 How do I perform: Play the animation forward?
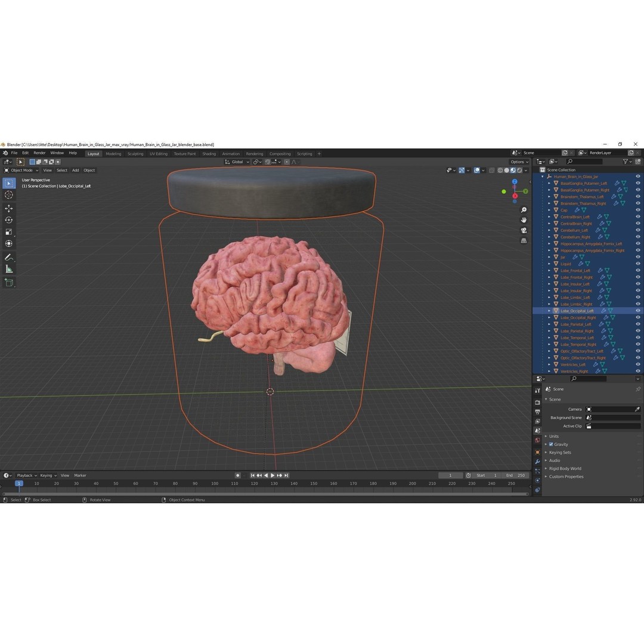pyautogui.click(x=273, y=475)
